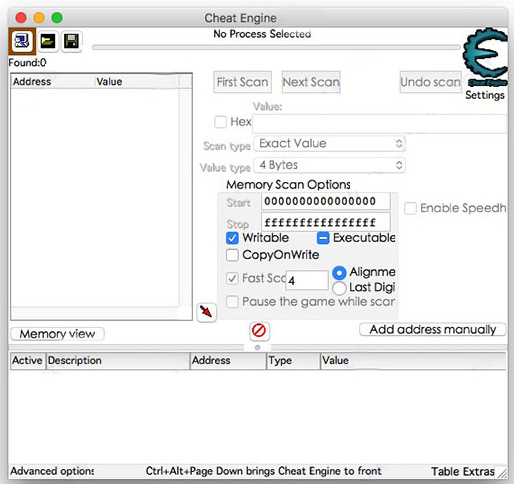The height and width of the screenshot is (484, 514).
Task: Click the No Process Selected label
Action: point(262,34)
